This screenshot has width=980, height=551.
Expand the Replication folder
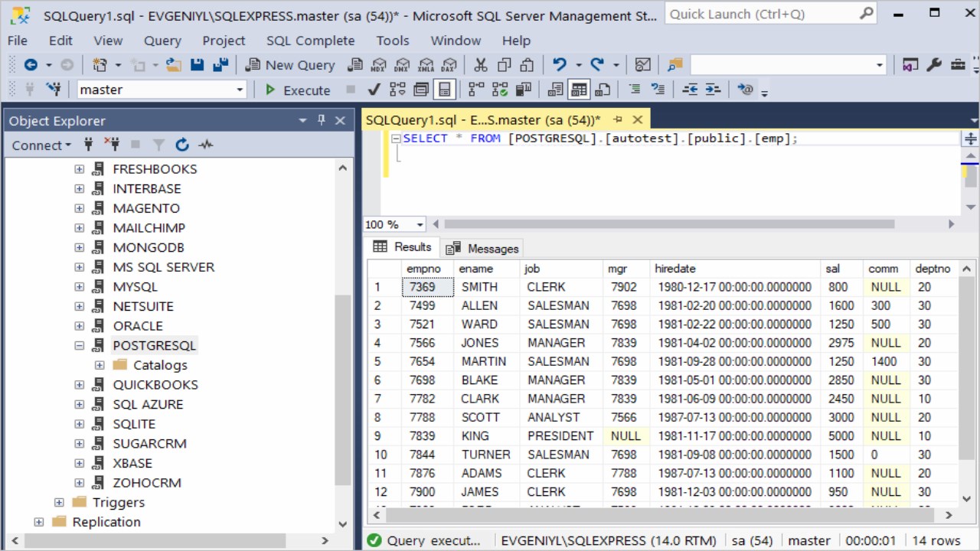tap(39, 522)
